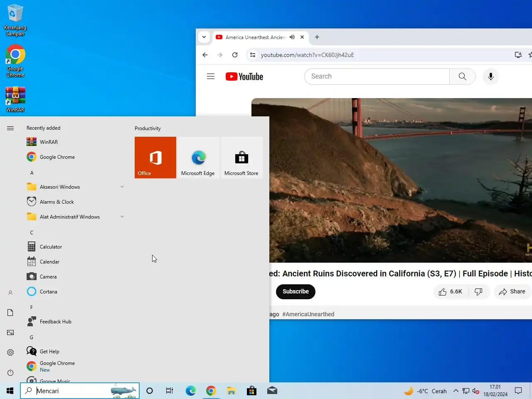This screenshot has height=399, width=532.
Task: Click install app icon in address bar
Action: [x=518, y=55]
